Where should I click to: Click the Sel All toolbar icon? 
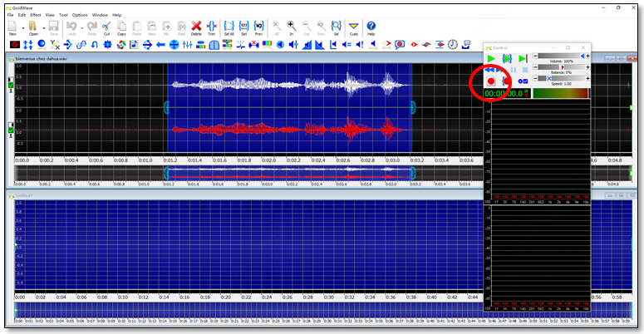click(x=229, y=27)
